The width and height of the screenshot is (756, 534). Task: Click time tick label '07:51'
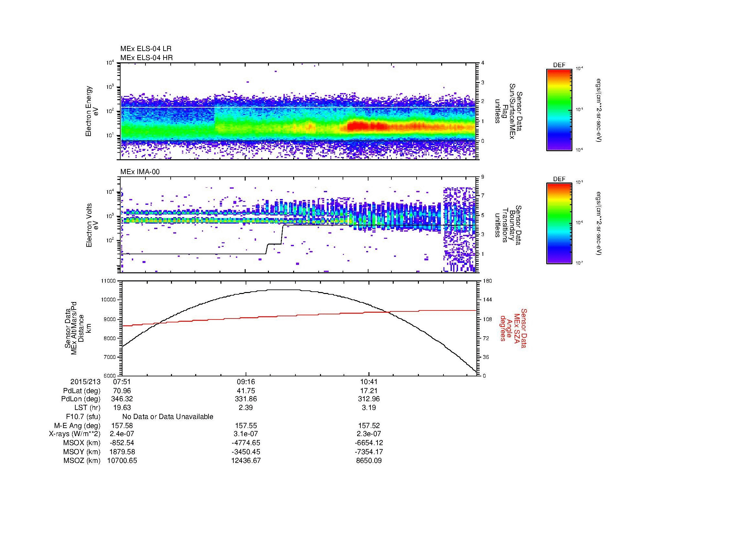click(122, 382)
